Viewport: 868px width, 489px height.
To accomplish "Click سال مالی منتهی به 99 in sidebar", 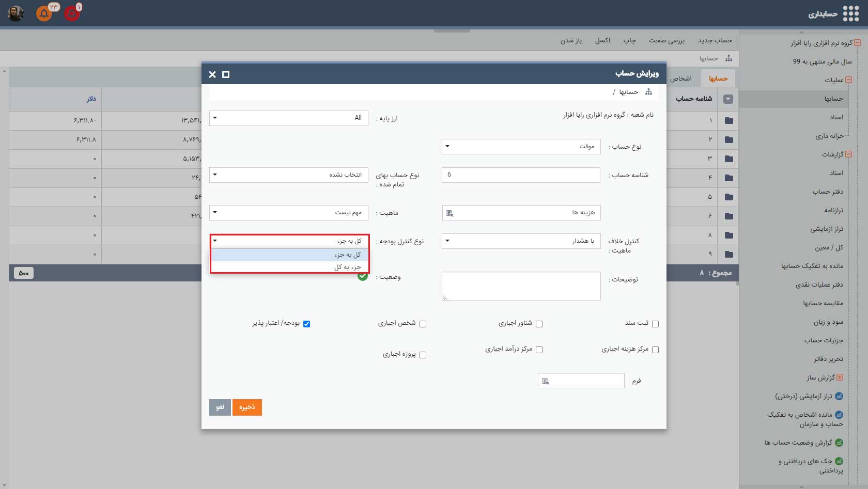I will [823, 61].
